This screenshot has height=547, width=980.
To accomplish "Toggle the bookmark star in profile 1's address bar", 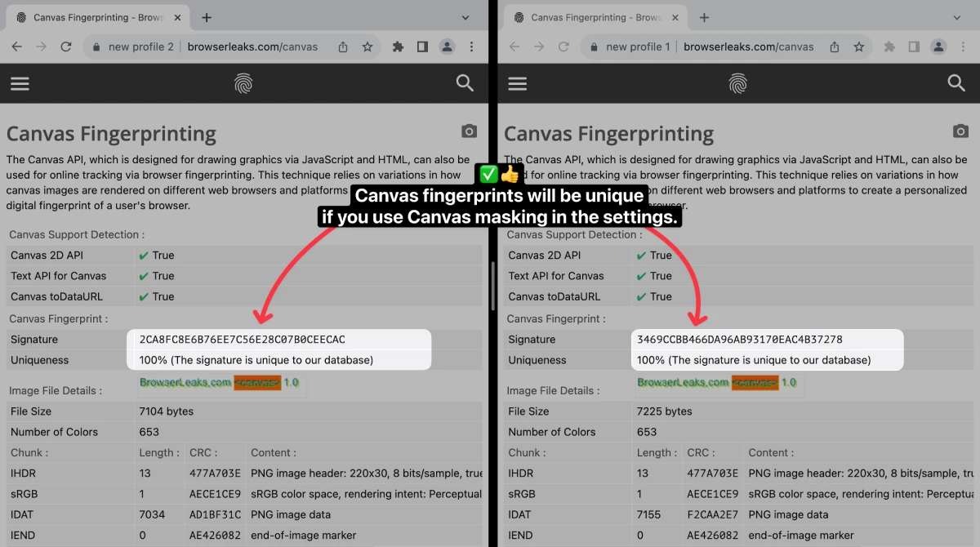I will click(859, 47).
